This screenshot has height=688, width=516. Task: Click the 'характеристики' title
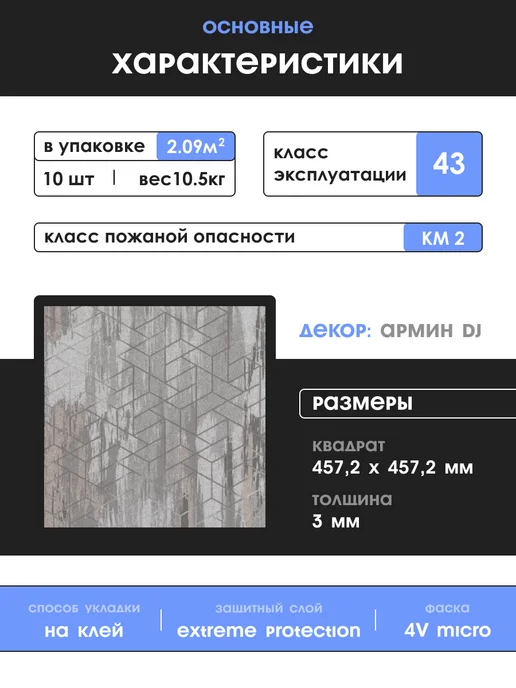point(258,63)
